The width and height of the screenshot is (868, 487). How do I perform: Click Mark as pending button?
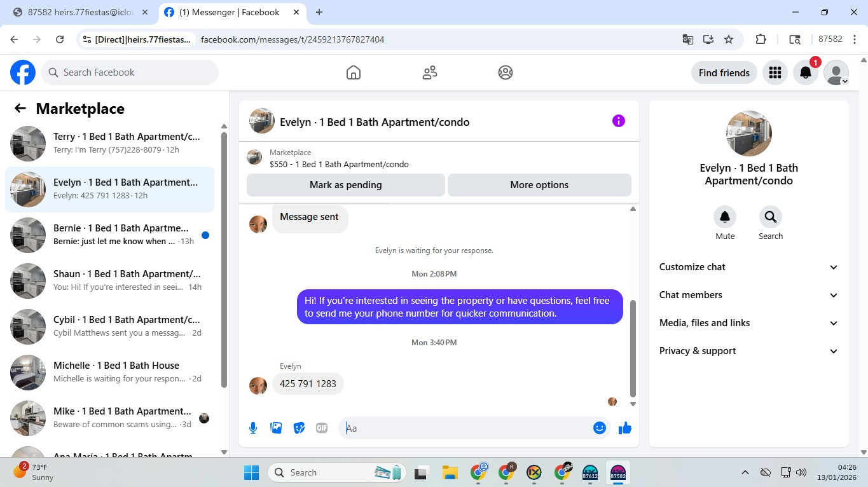coord(346,185)
